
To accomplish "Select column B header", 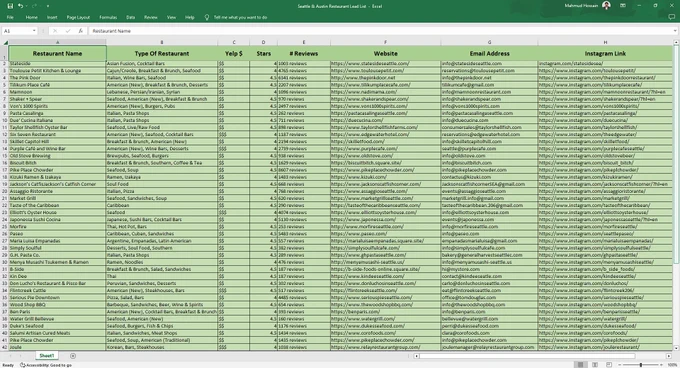I will [x=162, y=42].
